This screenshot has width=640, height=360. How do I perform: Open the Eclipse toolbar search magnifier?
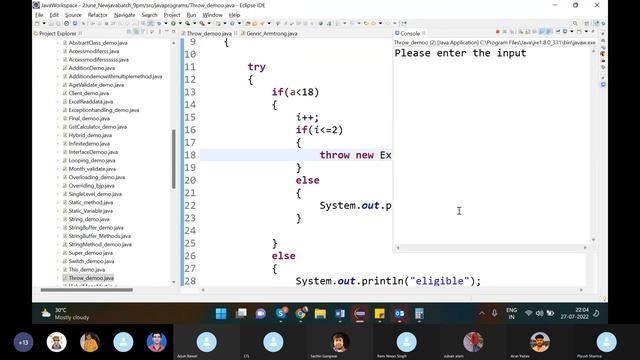pyautogui.click(x=575, y=24)
